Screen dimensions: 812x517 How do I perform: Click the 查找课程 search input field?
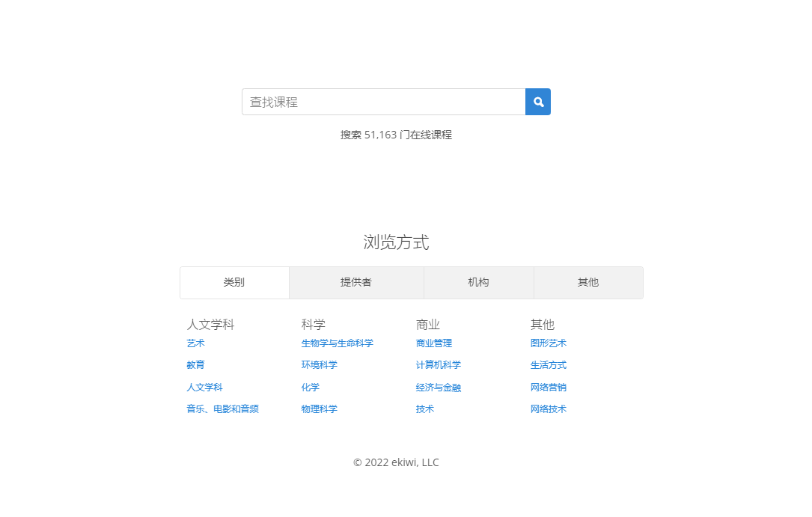[x=383, y=102]
